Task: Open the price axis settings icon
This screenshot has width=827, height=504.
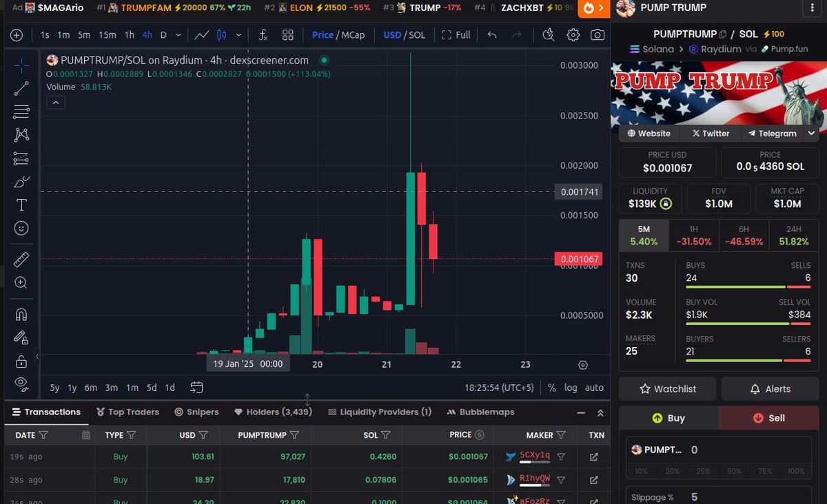Action: coord(583,365)
